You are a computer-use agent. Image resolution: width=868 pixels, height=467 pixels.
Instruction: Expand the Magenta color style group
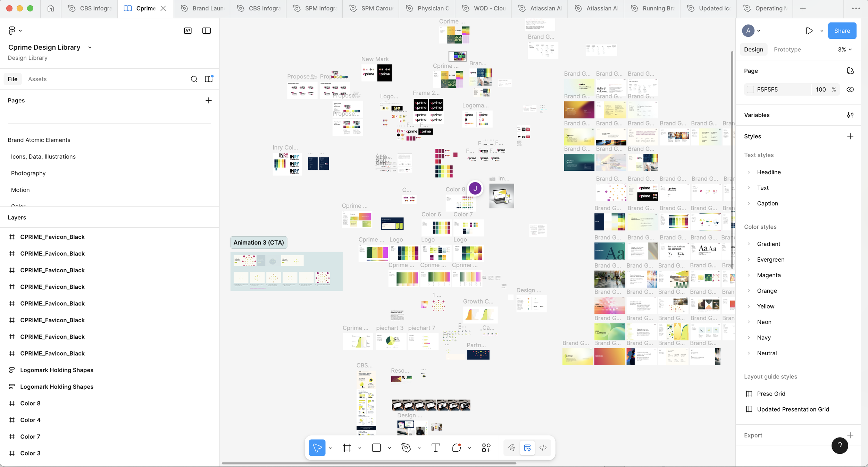[x=749, y=275]
